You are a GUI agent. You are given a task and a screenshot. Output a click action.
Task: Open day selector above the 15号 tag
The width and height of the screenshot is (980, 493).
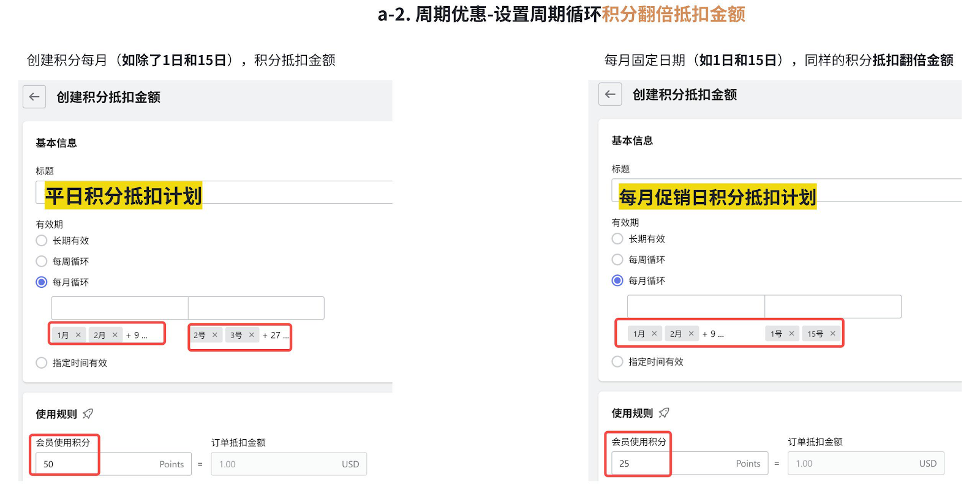click(x=833, y=306)
